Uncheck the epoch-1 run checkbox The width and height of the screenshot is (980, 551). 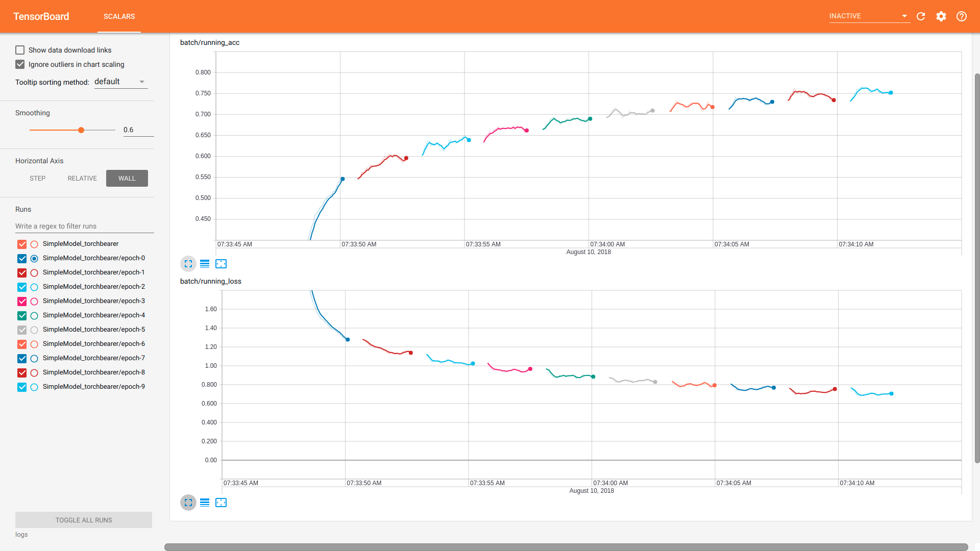(22, 273)
